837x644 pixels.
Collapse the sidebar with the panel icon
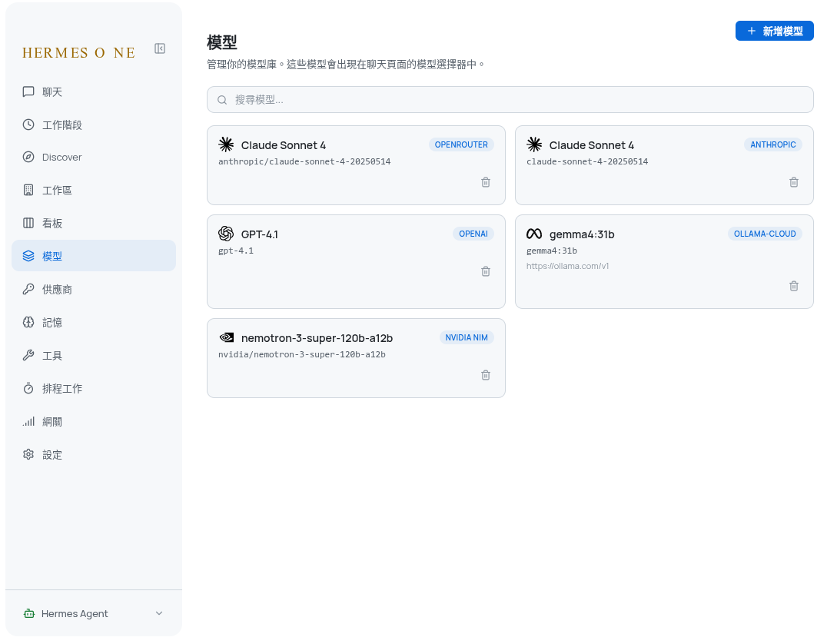point(160,48)
